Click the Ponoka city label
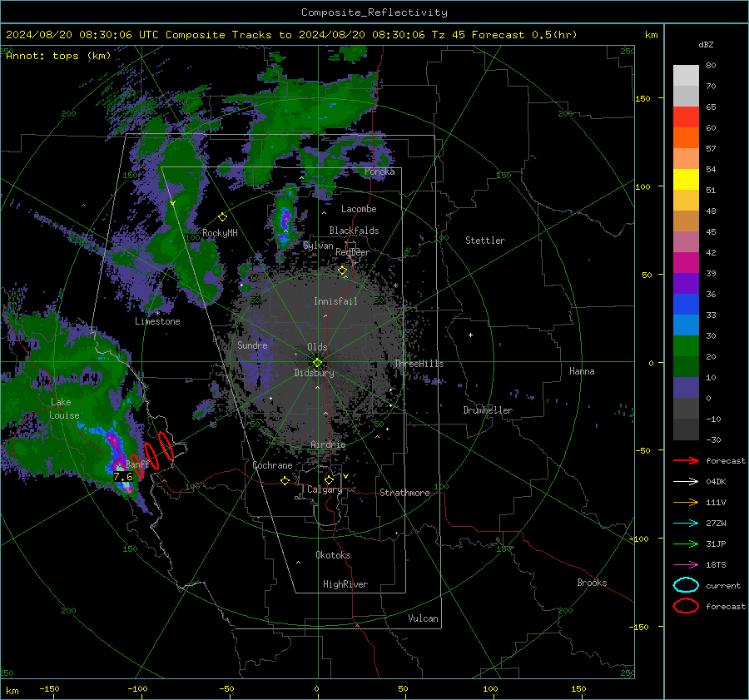749x700 pixels. (x=379, y=171)
